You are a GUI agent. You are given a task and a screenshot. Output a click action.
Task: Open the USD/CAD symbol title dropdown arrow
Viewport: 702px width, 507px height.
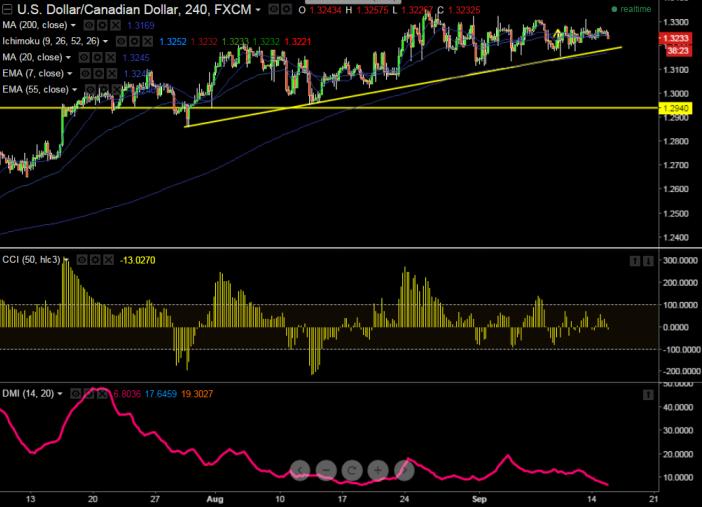[258, 10]
